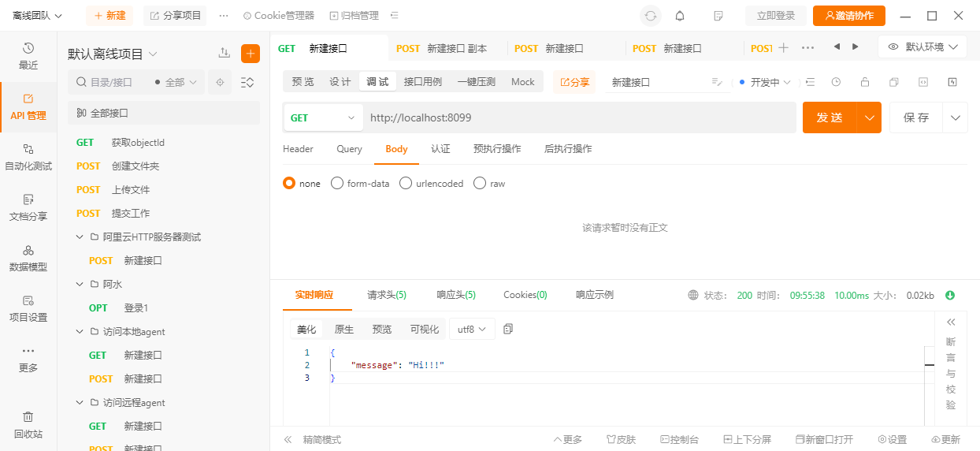Click the duplicate copy icon in request toolbar
Viewport: 980px width, 451px height.
click(894, 82)
